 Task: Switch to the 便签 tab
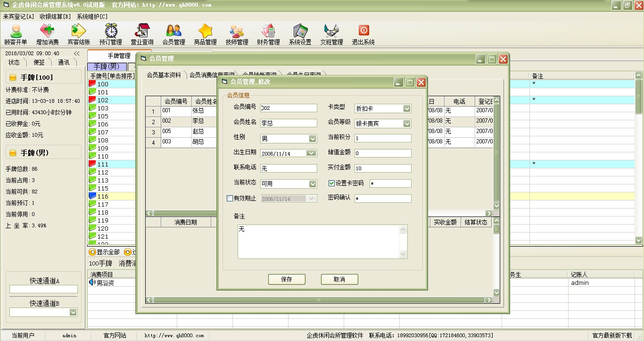coord(39,62)
